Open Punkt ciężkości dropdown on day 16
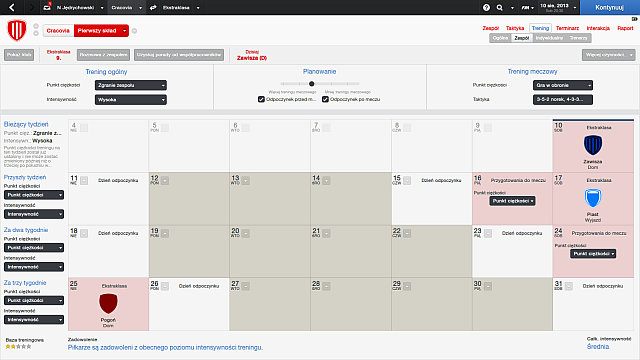 [x=513, y=201]
